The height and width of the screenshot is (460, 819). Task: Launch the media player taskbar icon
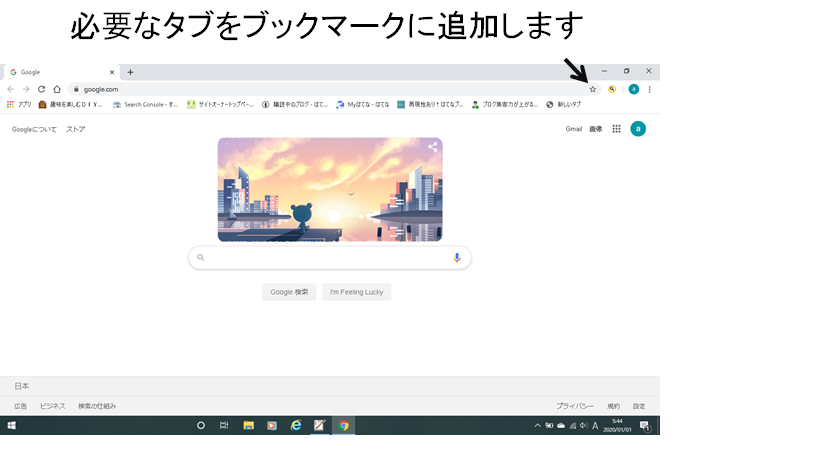[272, 426]
